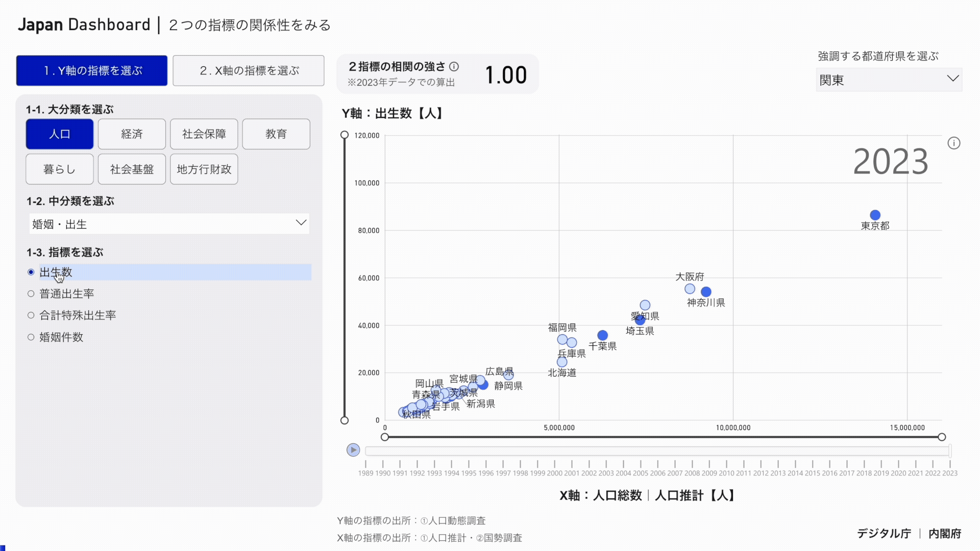Viewport: 980px width, 551px height.
Task: Choose the 人口 major category
Action: [x=60, y=134]
